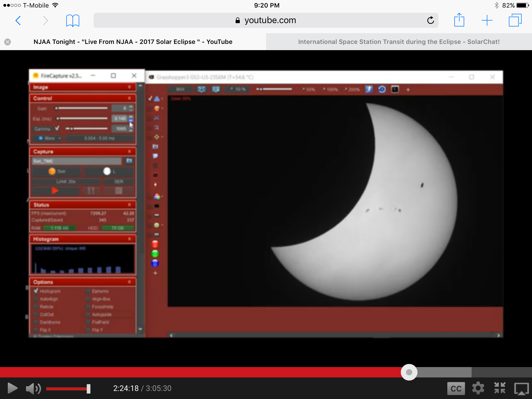This screenshot has height=399, width=532.
Task: Open capture folder icon beside filename
Action: point(129,161)
